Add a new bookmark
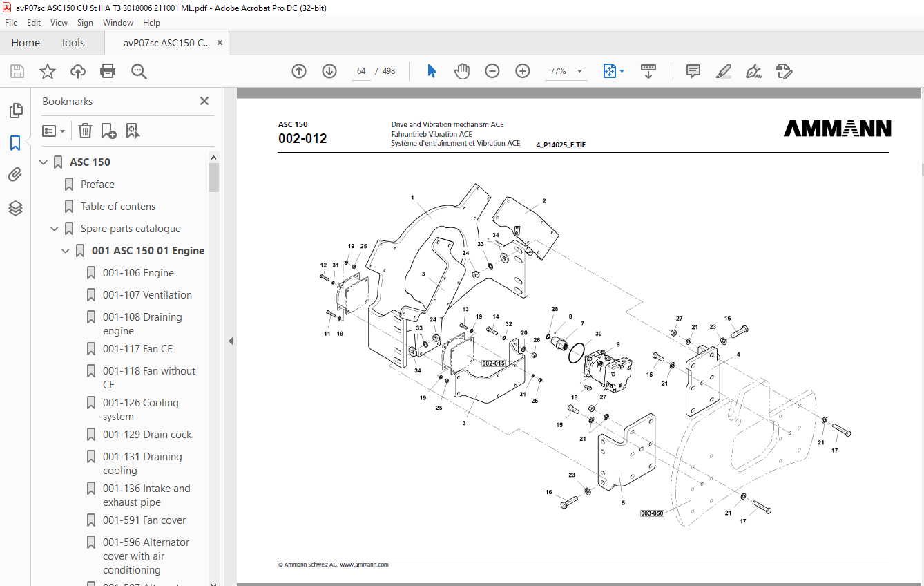The width and height of the screenshot is (924, 586). [108, 131]
